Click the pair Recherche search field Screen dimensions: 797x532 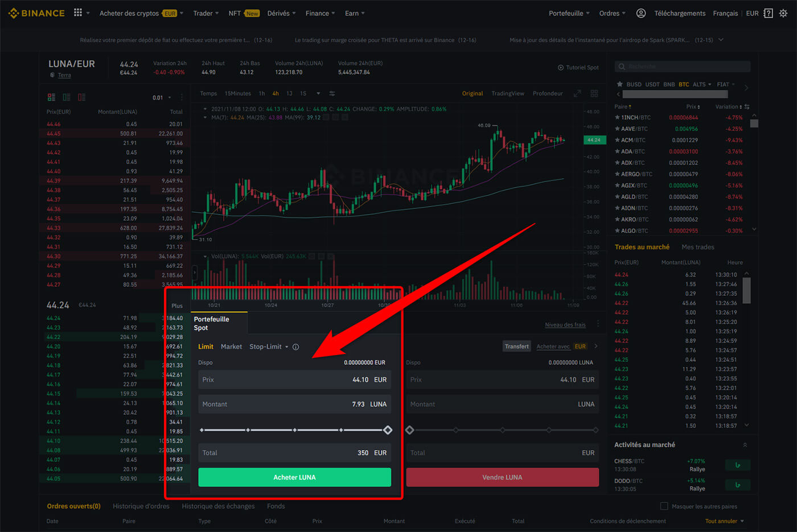[x=683, y=67]
